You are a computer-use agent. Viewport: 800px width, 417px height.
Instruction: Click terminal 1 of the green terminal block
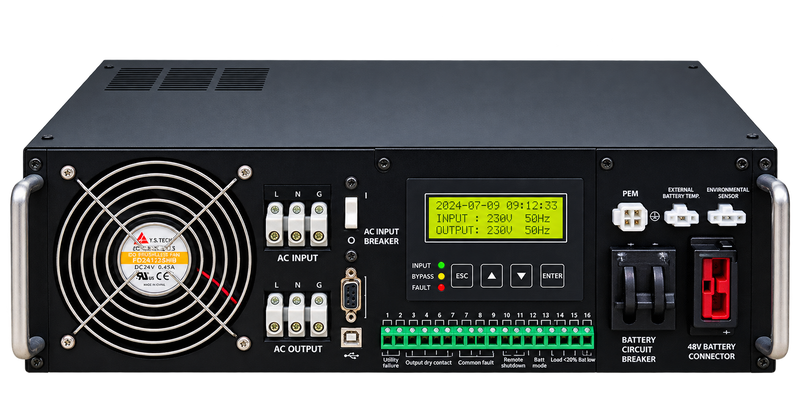(387, 336)
